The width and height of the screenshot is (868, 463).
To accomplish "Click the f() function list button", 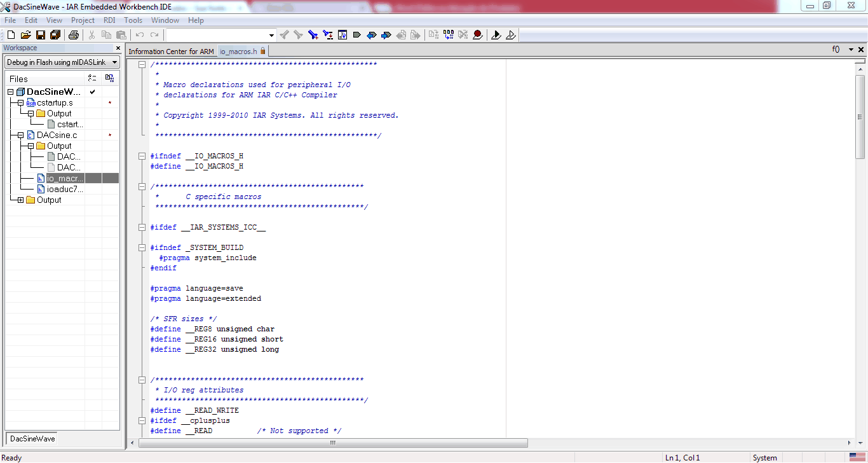I will 836,50.
